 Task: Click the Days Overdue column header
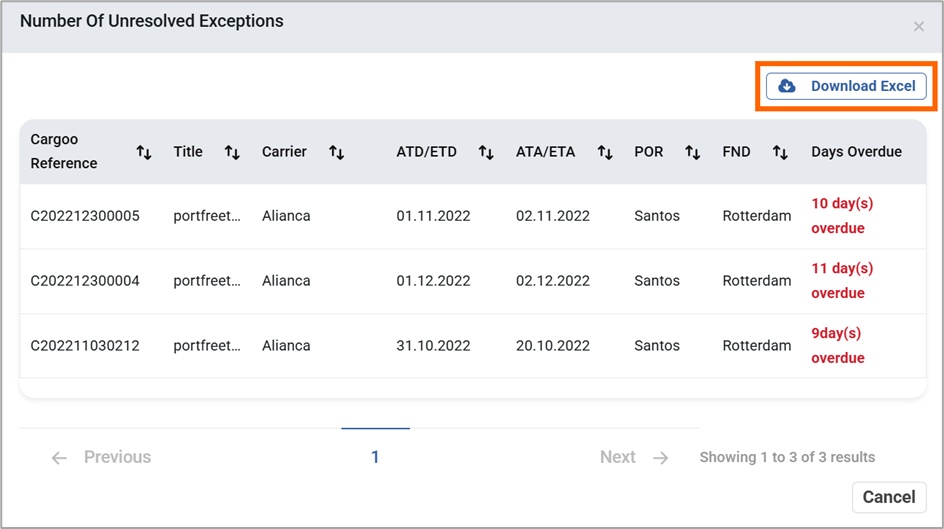[856, 152]
